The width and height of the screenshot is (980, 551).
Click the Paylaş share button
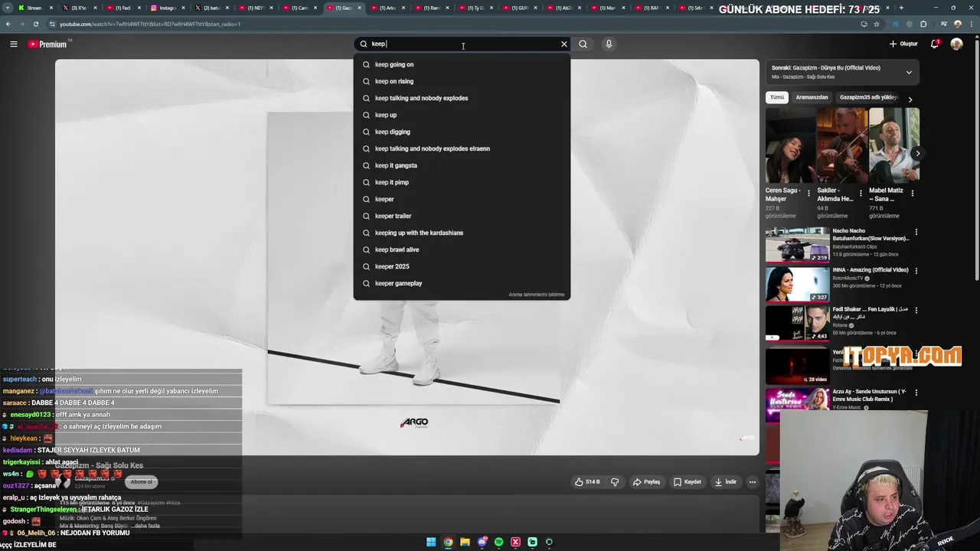pyautogui.click(x=646, y=482)
